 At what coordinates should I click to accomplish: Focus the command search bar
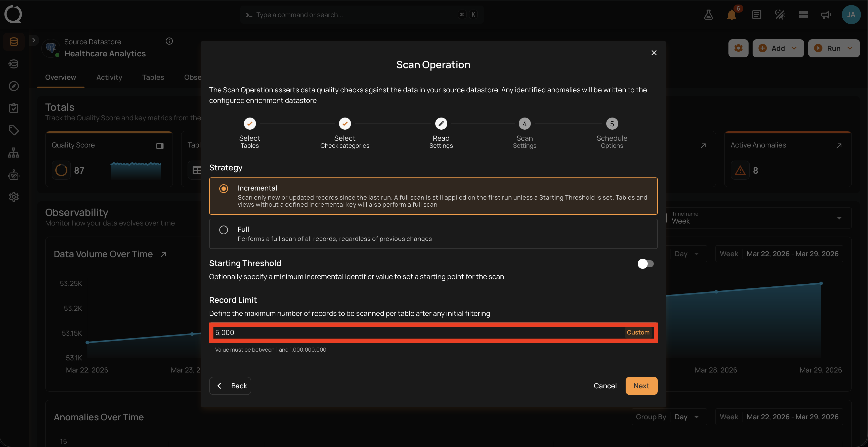(x=362, y=15)
